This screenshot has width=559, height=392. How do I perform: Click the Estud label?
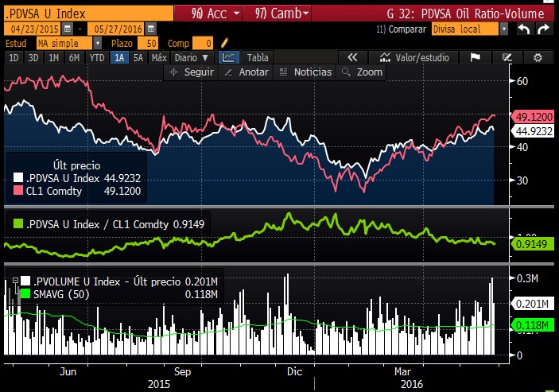pos(16,44)
